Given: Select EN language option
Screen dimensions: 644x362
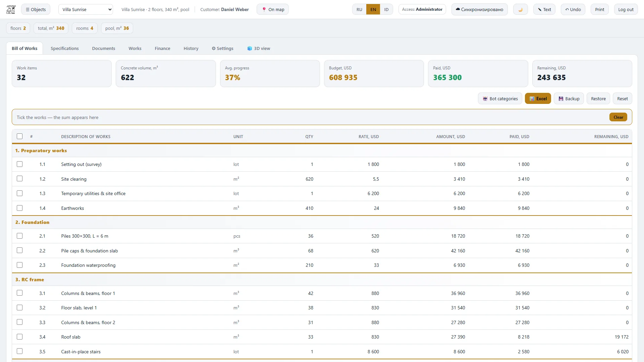Looking at the screenshot, I should tap(373, 9).
